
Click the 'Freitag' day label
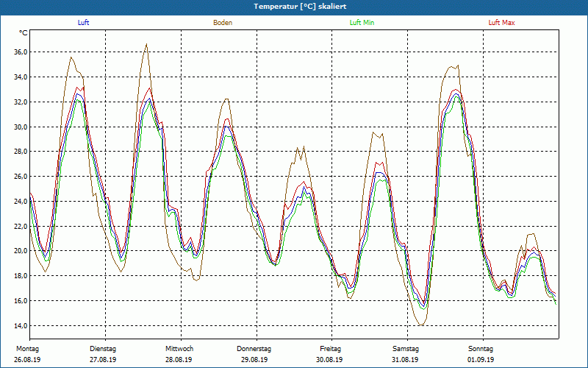point(330,349)
